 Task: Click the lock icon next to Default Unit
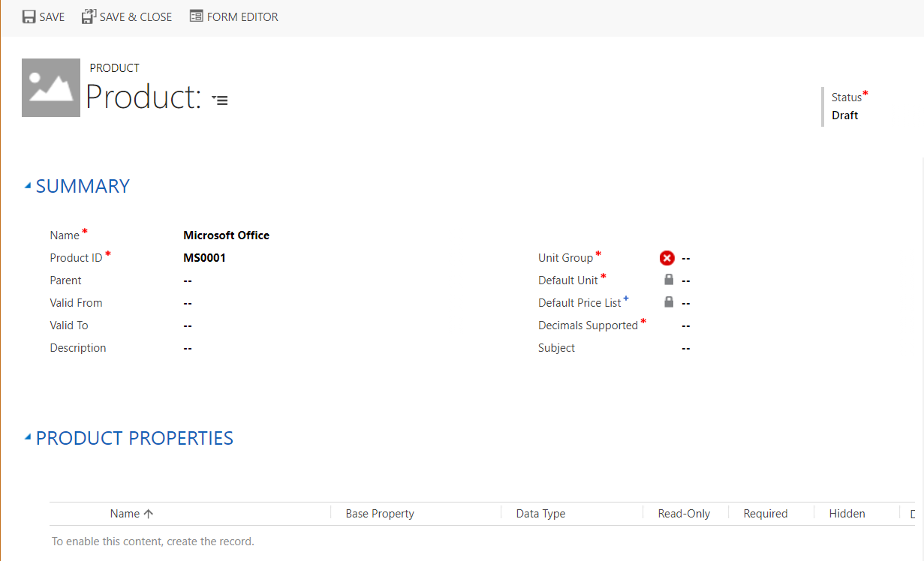click(669, 280)
